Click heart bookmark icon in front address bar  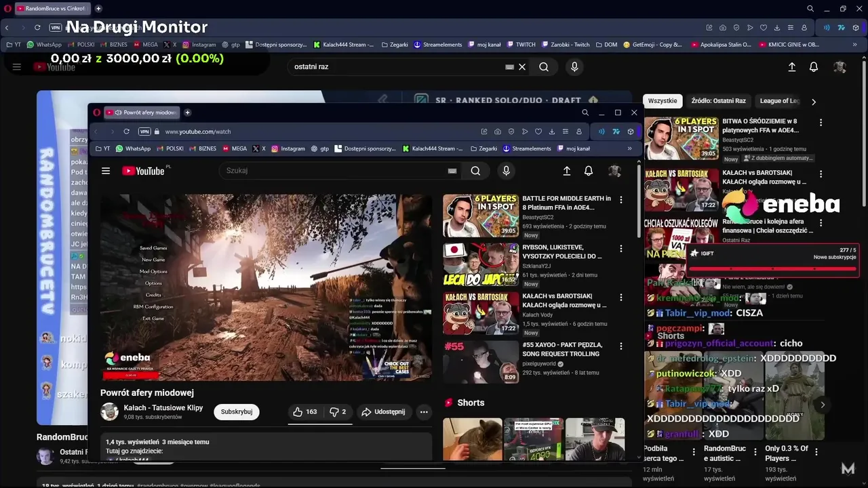tap(538, 131)
